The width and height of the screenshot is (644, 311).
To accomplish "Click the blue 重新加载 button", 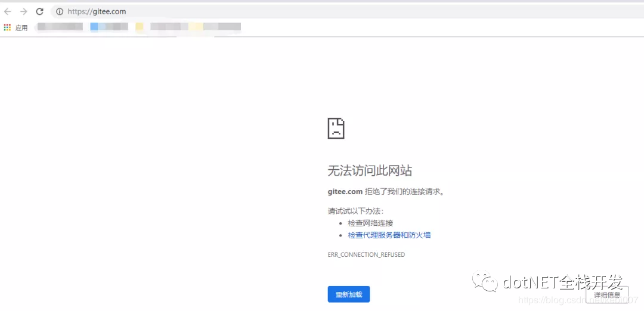I will (x=349, y=294).
